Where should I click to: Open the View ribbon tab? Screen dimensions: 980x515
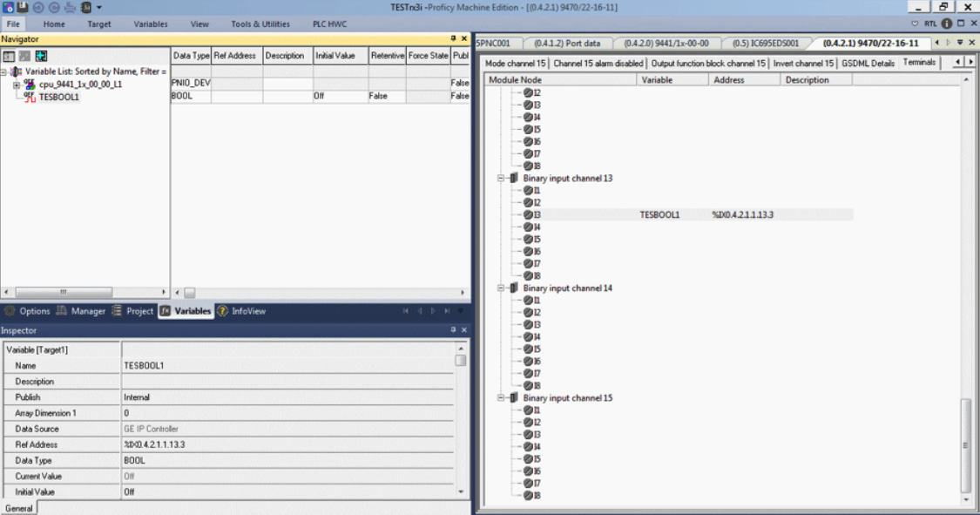click(x=199, y=24)
